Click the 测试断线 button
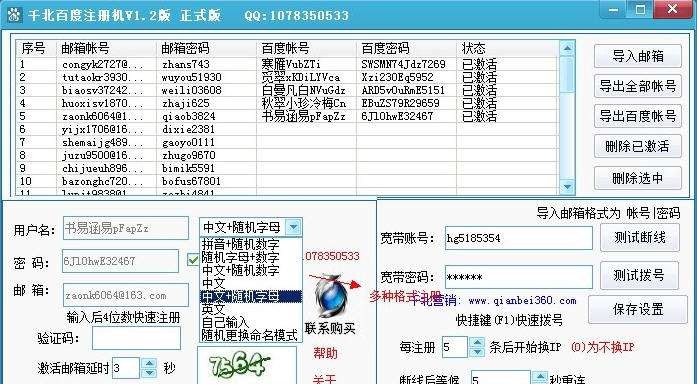Screen dimensions: 697x384 pos(640,237)
